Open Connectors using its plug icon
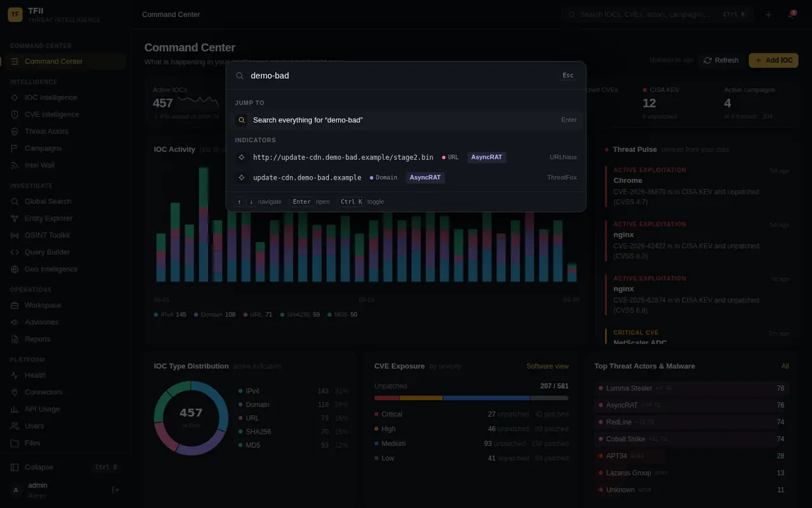This screenshot has width=812, height=508. pyautogui.click(x=15, y=392)
